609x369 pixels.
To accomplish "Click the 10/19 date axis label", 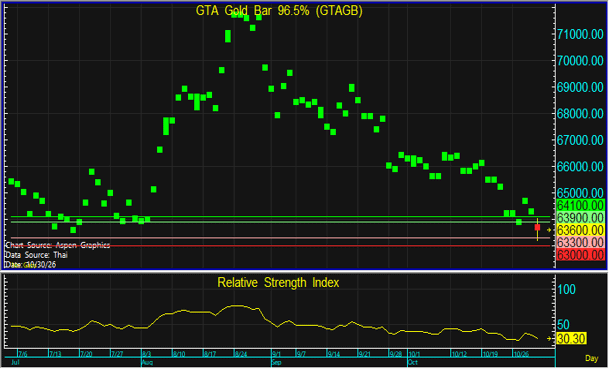I will [x=490, y=354].
